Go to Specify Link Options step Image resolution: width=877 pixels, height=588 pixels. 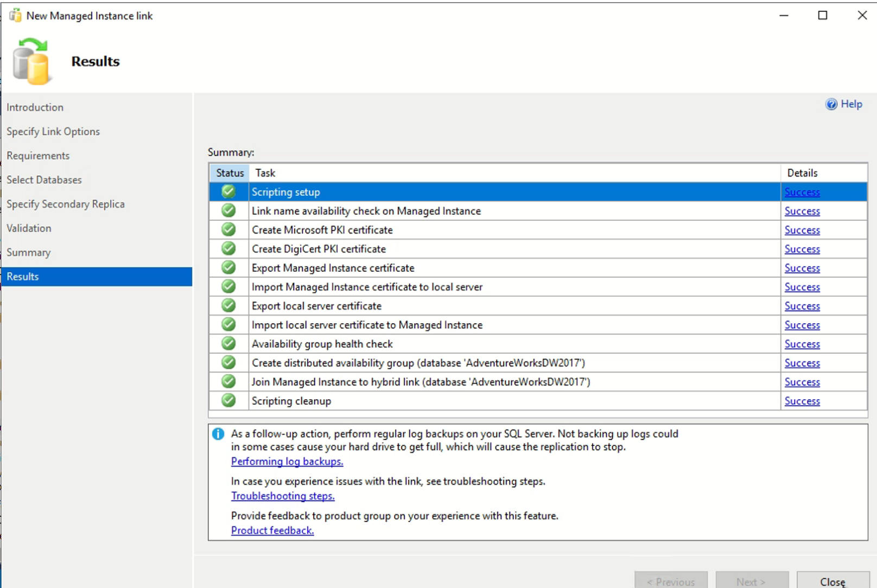pos(53,131)
